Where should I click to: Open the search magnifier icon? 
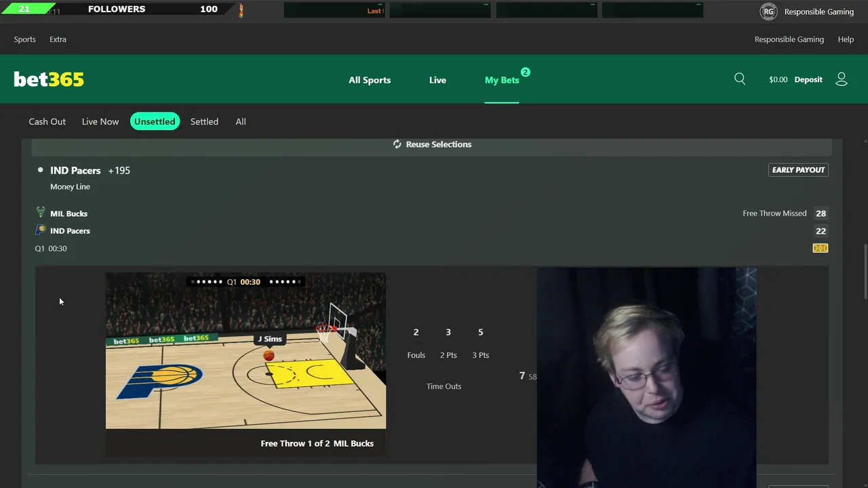(740, 79)
